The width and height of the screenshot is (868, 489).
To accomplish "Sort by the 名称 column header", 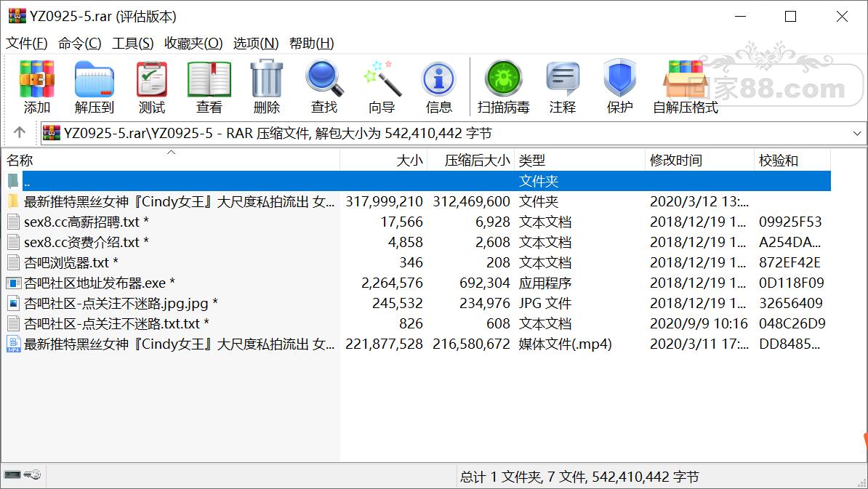I will [x=171, y=160].
